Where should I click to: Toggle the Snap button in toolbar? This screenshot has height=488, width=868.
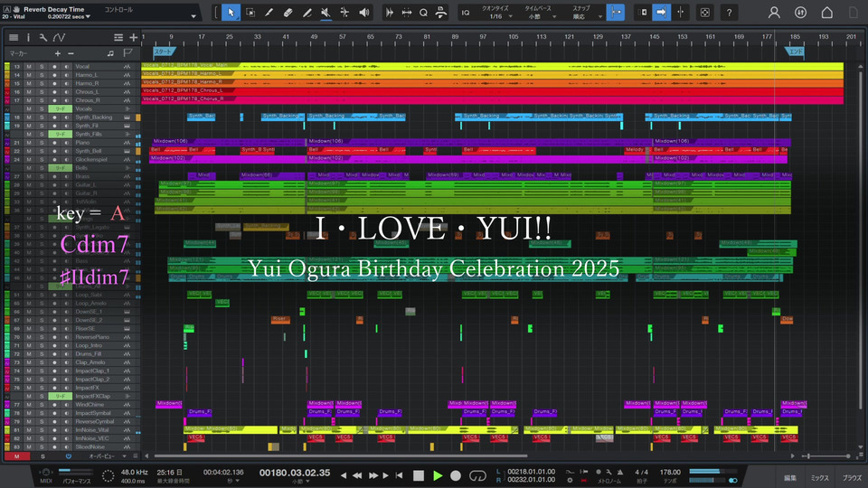coord(615,12)
